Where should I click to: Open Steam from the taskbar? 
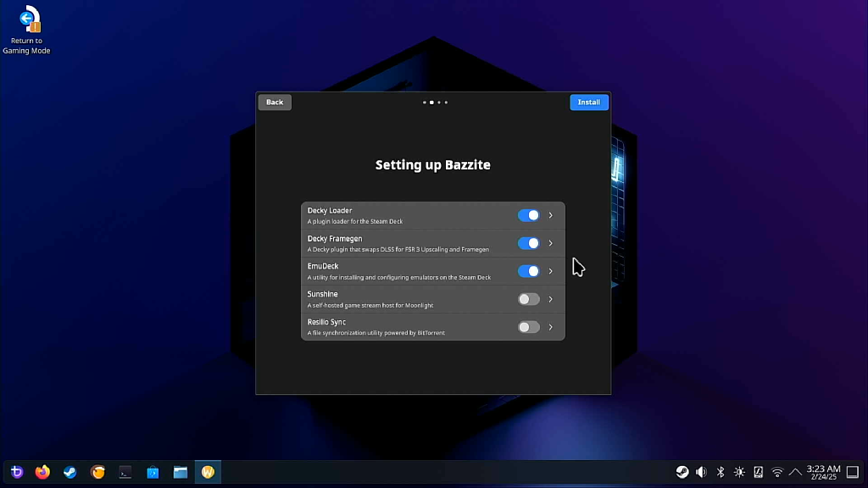[70, 472]
